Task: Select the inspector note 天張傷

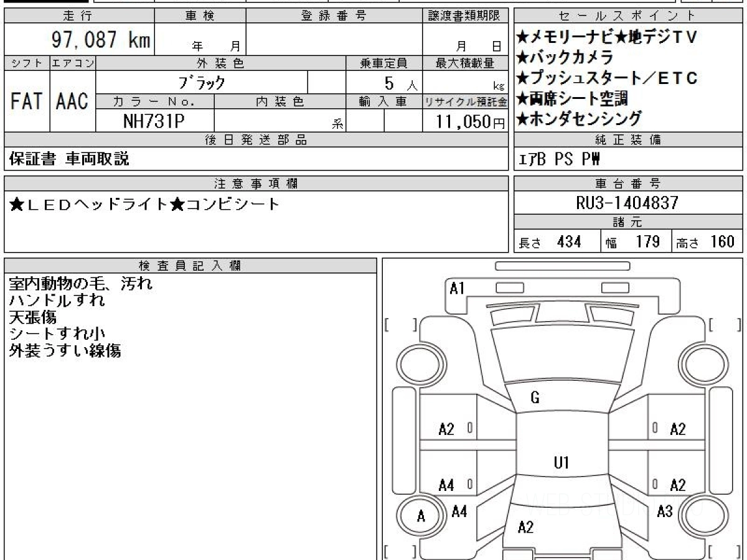Action: point(32,317)
